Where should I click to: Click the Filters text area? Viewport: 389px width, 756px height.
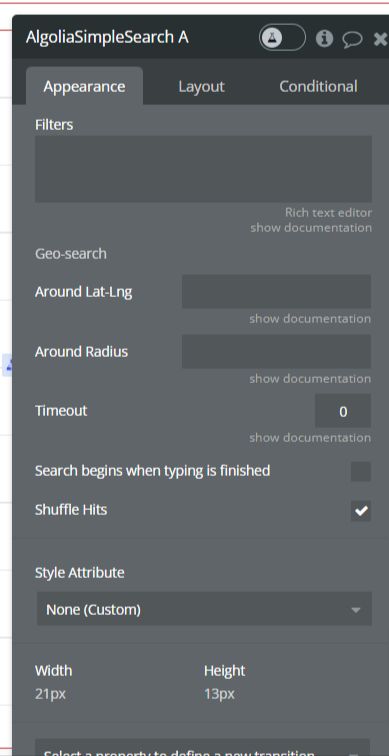pos(203,169)
